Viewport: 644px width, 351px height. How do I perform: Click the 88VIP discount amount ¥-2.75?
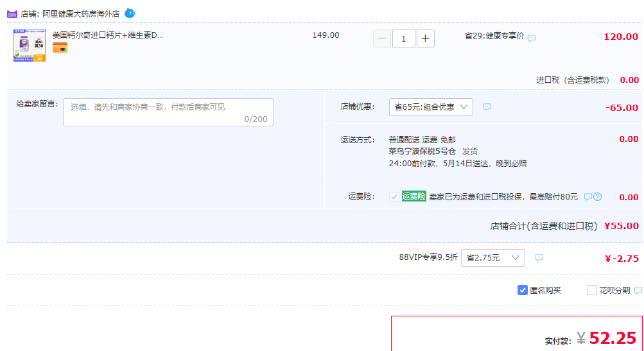(622, 259)
